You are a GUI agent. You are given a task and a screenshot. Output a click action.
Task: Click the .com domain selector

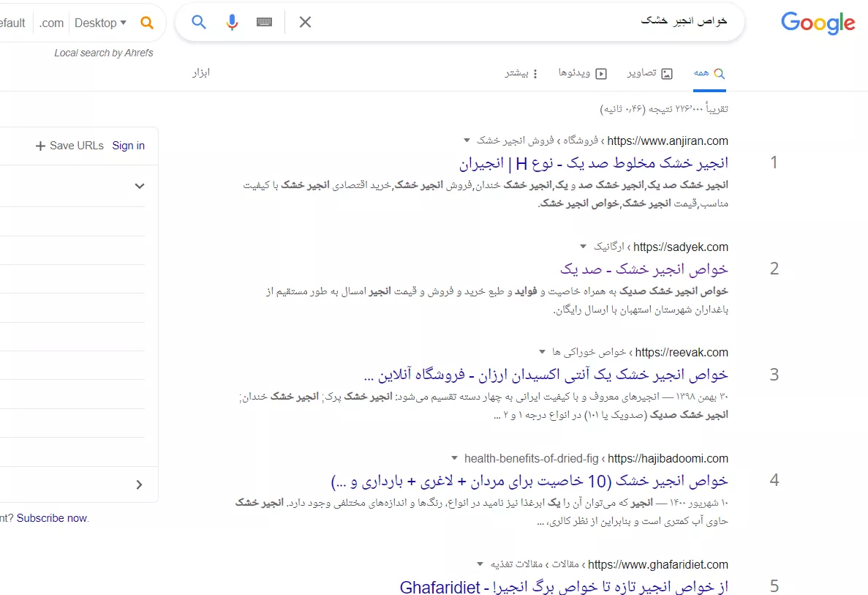tap(51, 23)
